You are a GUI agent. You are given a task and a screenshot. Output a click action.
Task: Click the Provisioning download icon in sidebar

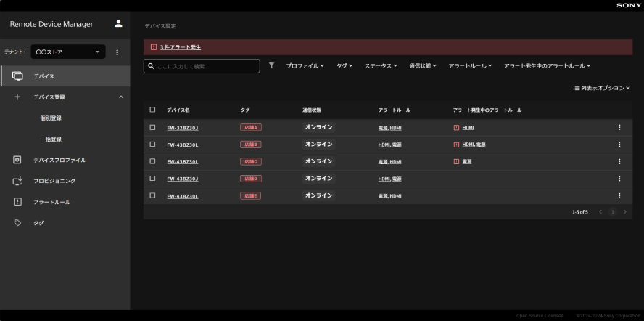click(18, 181)
